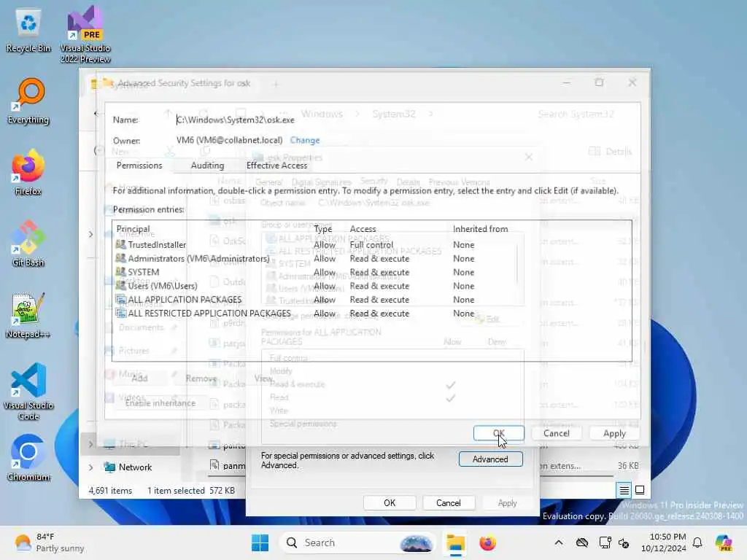Open the notification bell in tray
The image size is (747, 560).
point(697,542)
